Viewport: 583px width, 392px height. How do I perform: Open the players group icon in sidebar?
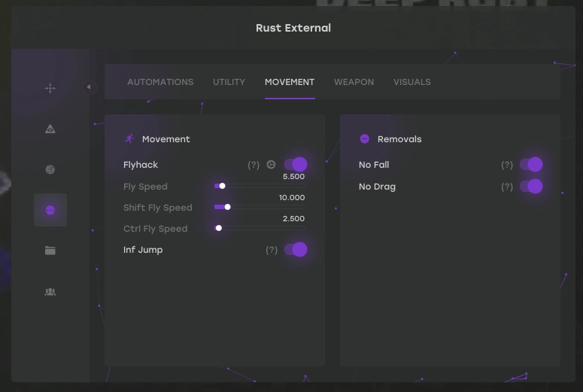pyautogui.click(x=50, y=292)
